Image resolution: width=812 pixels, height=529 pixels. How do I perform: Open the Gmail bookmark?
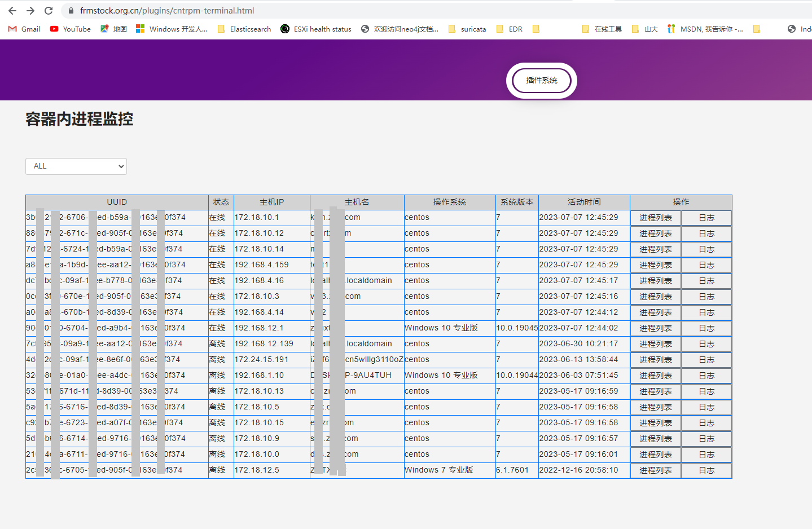point(24,29)
